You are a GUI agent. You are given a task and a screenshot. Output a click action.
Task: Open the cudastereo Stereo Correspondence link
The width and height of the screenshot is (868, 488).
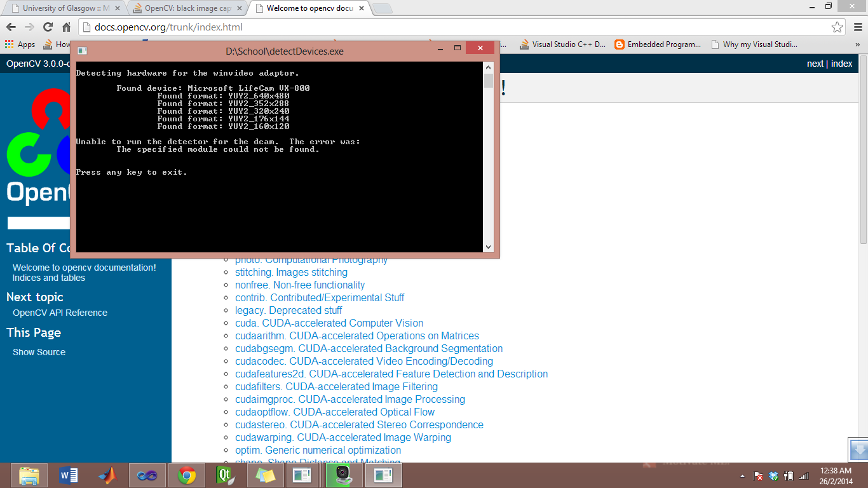(360, 424)
